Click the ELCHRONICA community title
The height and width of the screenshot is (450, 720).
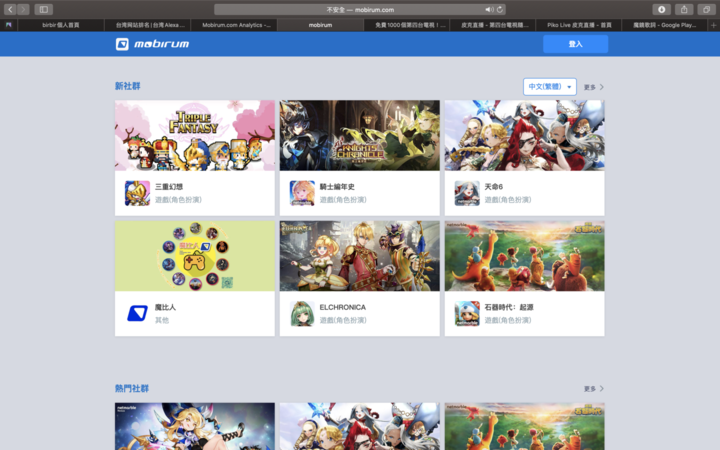click(343, 307)
